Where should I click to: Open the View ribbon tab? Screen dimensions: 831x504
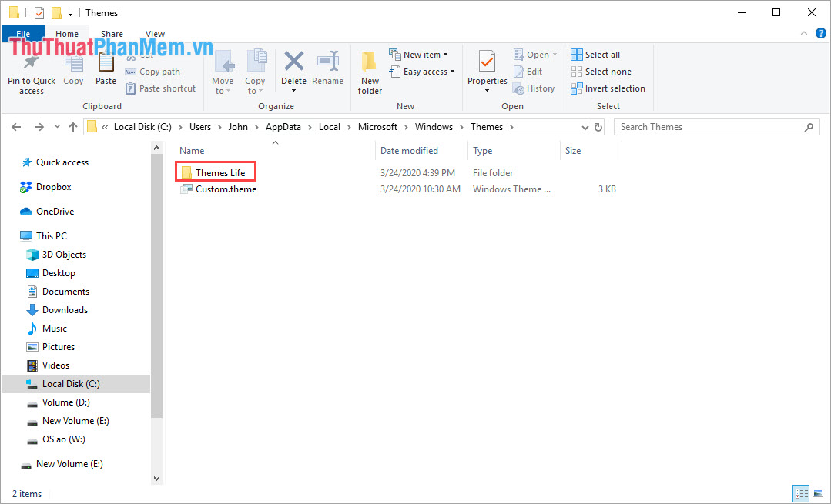[155, 33]
